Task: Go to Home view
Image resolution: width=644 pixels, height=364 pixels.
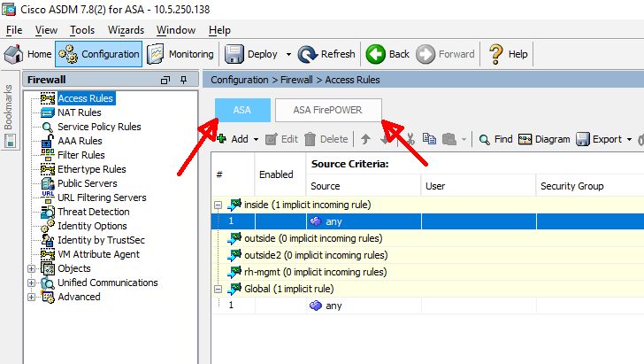Action: coord(28,54)
